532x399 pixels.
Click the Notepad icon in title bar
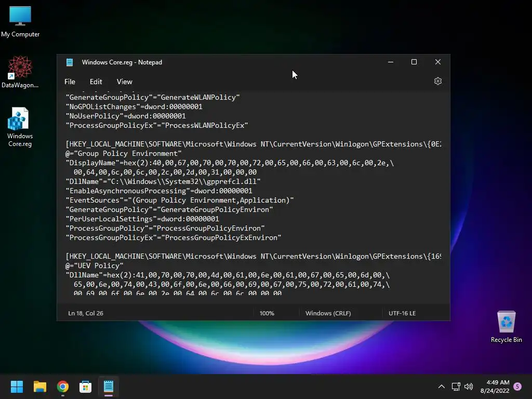[x=70, y=62]
